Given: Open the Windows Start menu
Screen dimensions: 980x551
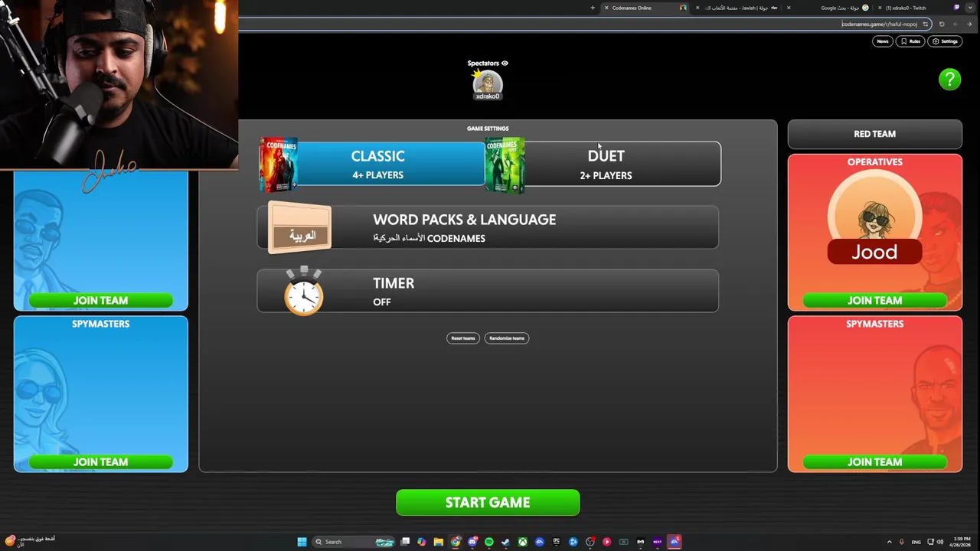Looking at the screenshot, I should (x=302, y=542).
